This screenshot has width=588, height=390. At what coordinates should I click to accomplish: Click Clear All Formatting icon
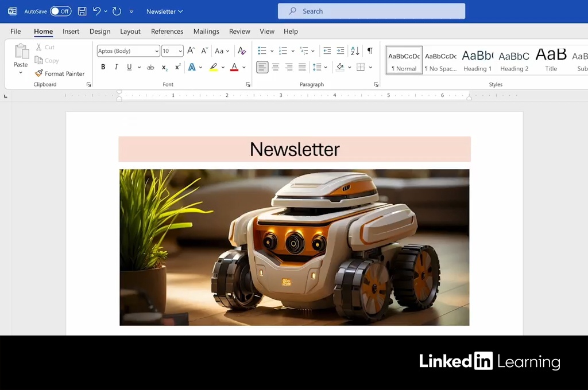pos(242,51)
